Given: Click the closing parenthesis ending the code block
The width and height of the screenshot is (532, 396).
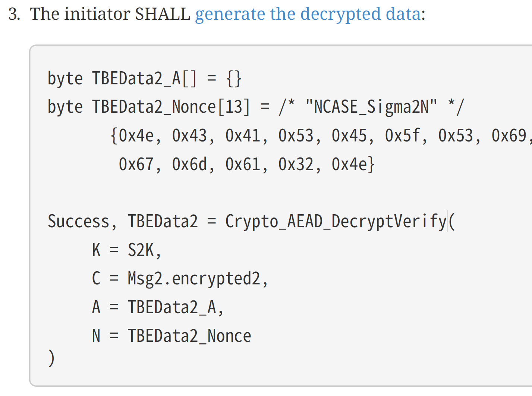Looking at the screenshot, I should click(x=51, y=358).
